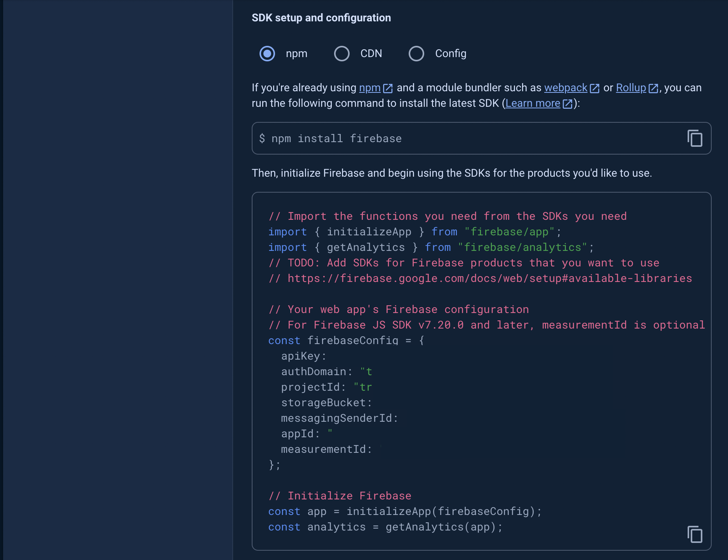Click the 'Then, initialize Firebase' instruction text
The width and height of the screenshot is (728, 560).
pyautogui.click(x=452, y=173)
